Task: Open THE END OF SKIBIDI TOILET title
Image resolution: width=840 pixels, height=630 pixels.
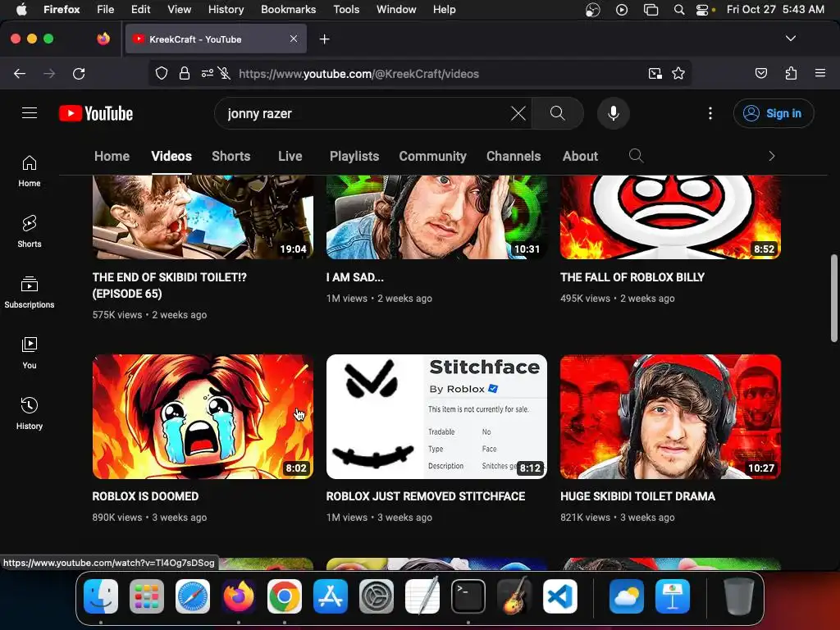Action: 169,285
